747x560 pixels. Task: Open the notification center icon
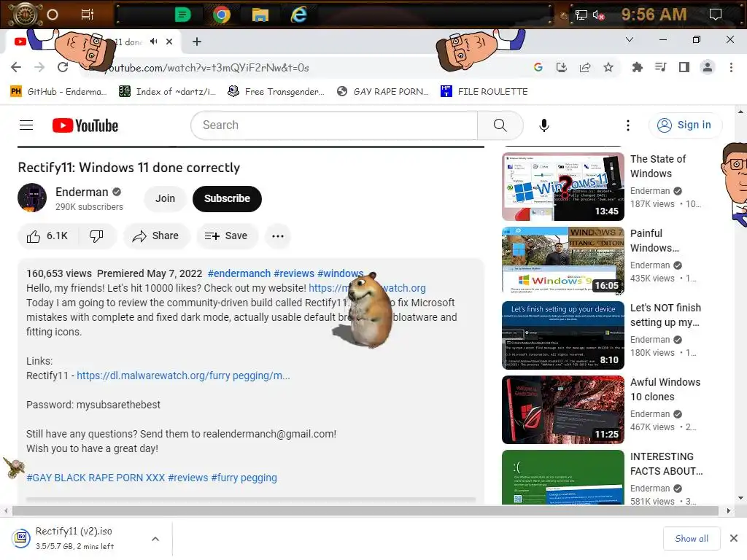716,15
